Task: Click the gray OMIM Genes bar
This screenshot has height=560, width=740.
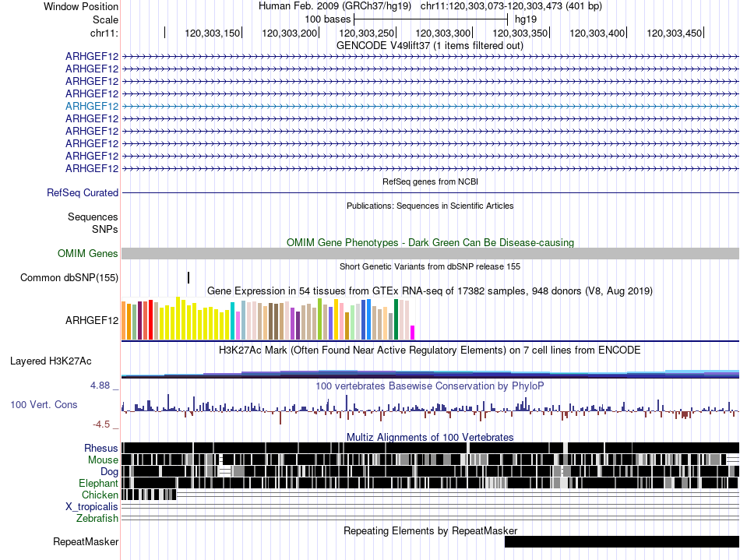Action: (430, 253)
